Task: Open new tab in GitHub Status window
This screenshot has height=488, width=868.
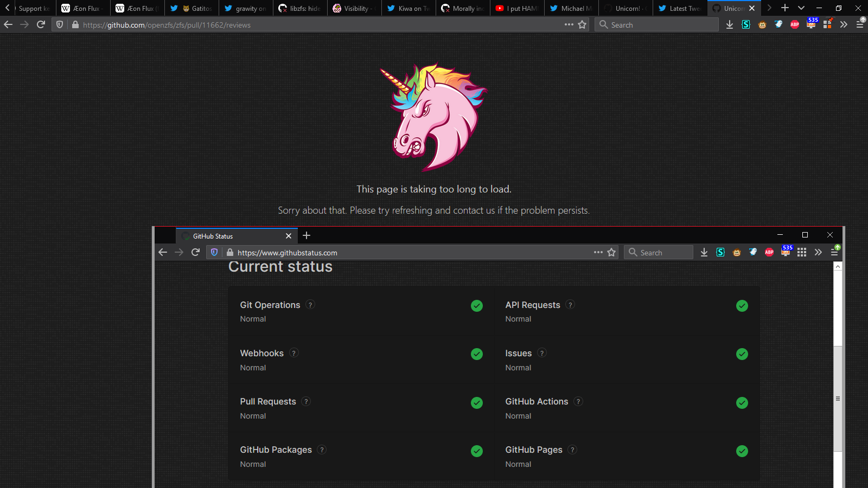Action: pyautogui.click(x=307, y=235)
